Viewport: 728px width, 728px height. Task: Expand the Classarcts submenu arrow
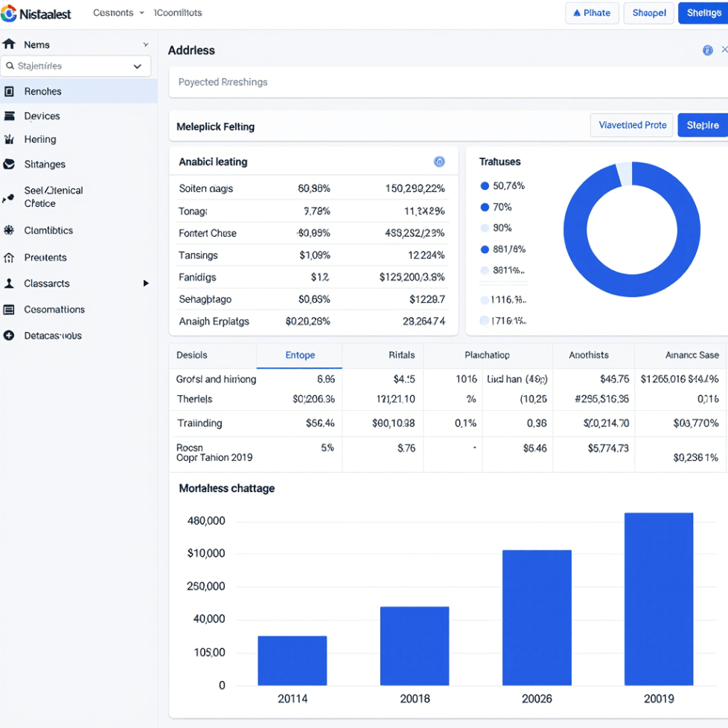point(146,284)
